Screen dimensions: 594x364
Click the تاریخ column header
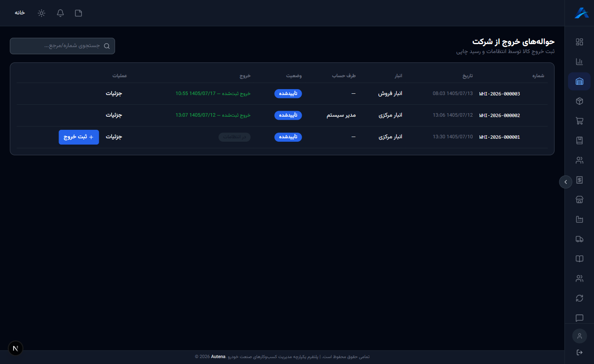tap(468, 76)
